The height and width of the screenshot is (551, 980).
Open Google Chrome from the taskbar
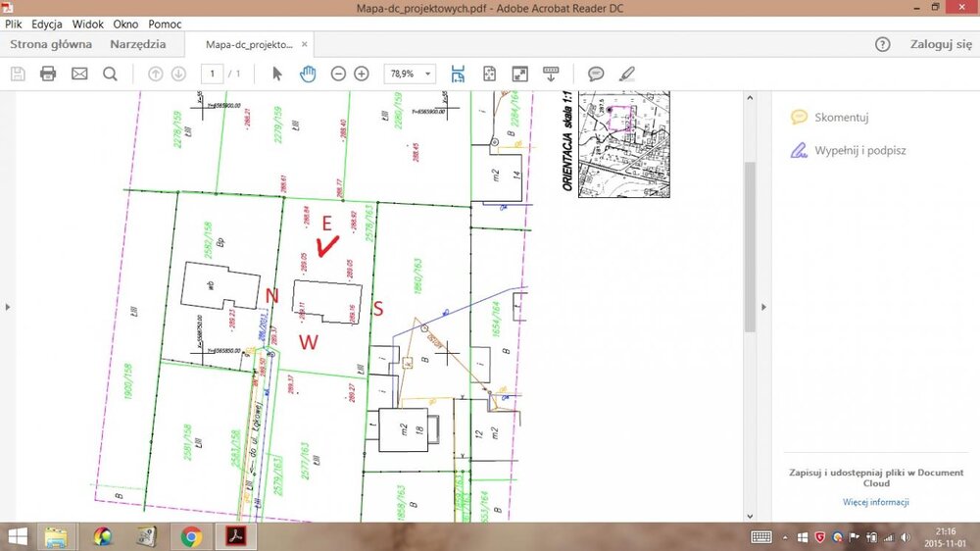click(x=191, y=536)
